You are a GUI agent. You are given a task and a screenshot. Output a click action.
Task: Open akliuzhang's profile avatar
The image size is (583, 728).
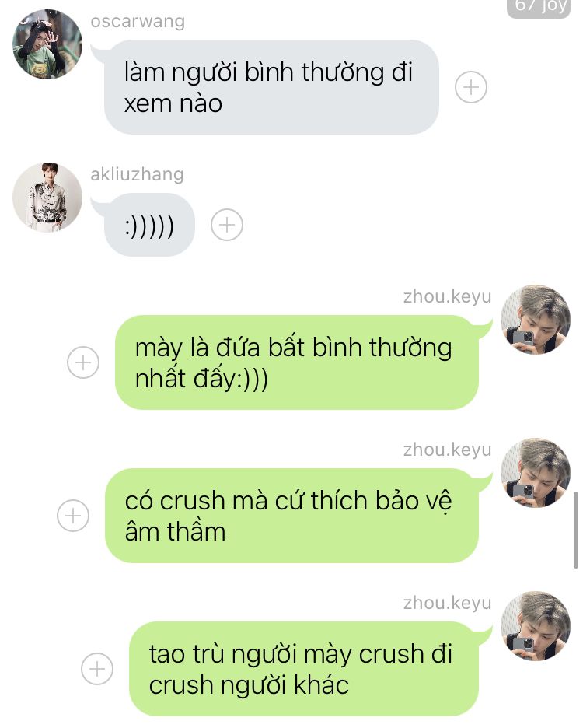(47, 197)
